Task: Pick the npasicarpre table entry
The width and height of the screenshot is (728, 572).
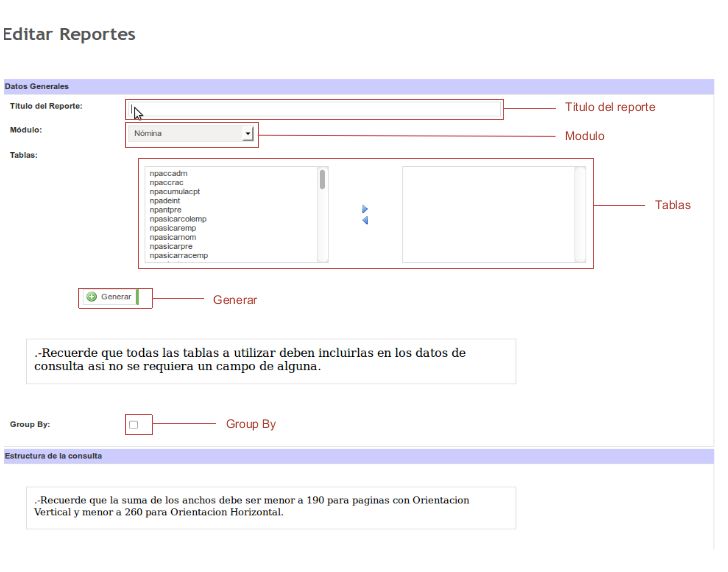Action: 171,246
